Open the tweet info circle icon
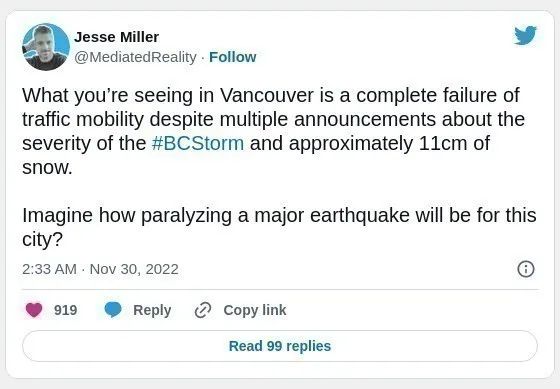This screenshot has width=560, height=389. click(526, 269)
